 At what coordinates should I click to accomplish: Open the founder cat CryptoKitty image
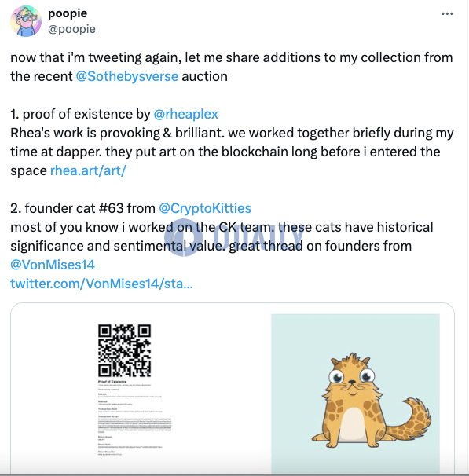(x=355, y=394)
